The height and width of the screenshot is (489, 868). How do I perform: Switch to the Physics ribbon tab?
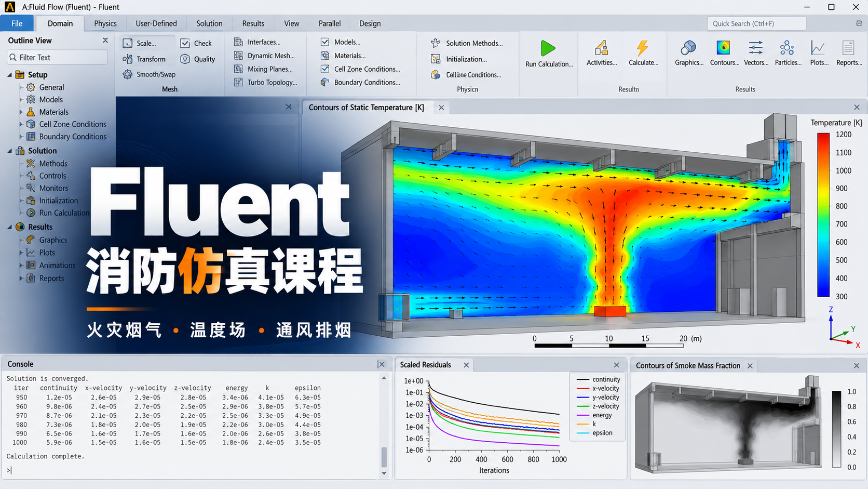click(105, 23)
